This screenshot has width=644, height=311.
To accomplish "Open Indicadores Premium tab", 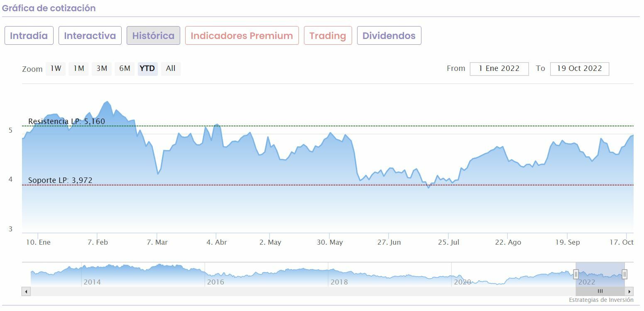I will pyautogui.click(x=242, y=36).
